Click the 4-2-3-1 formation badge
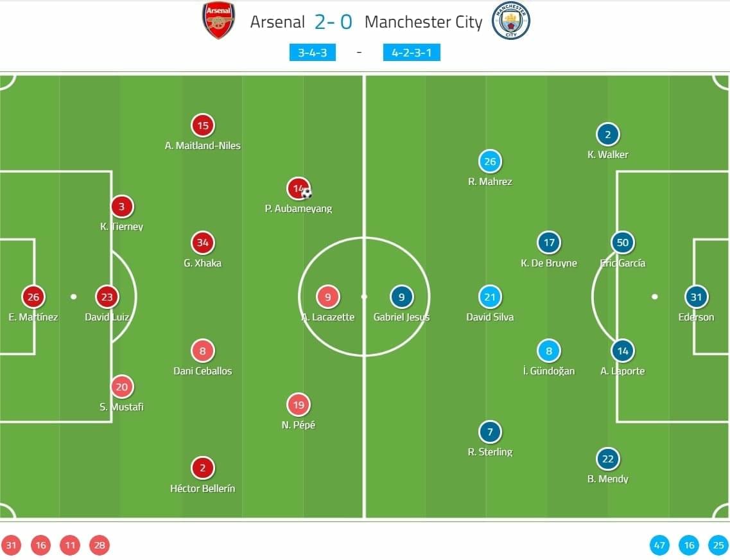Screen dimensions: 730x560 point(412,53)
